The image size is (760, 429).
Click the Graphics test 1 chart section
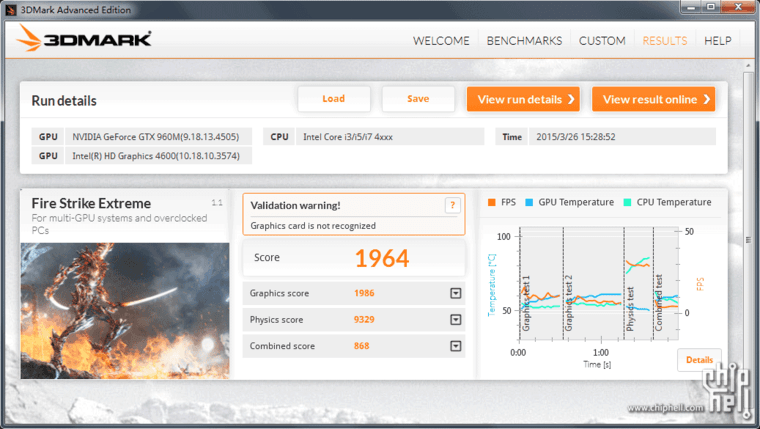(x=541, y=284)
